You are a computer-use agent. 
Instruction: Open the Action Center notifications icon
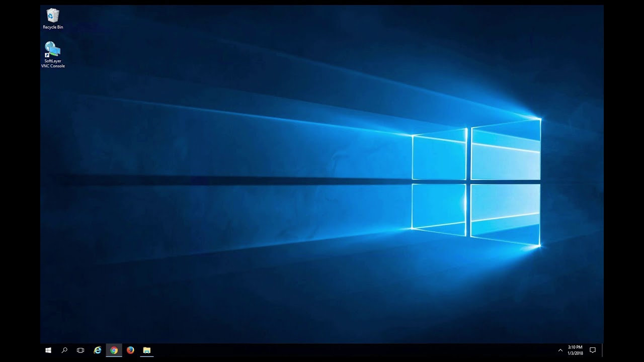(x=593, y=350)
